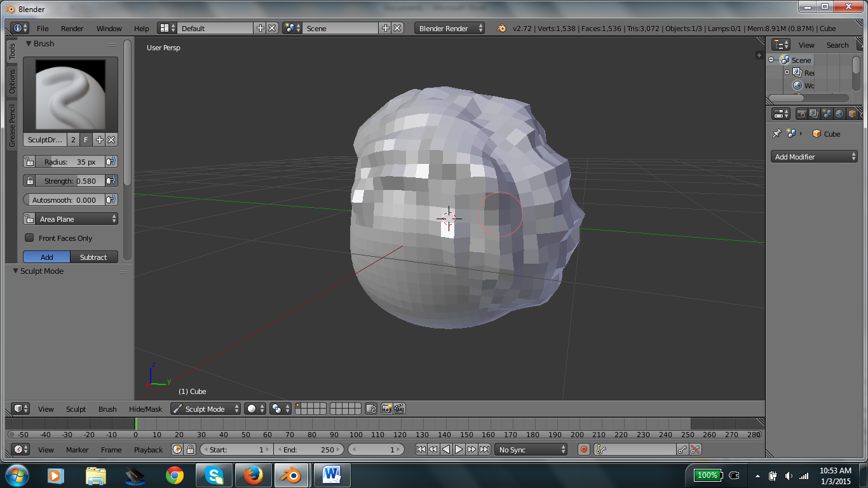Toggle use preview range clock icon
This screenshot has width=868, height=488.
177,449
